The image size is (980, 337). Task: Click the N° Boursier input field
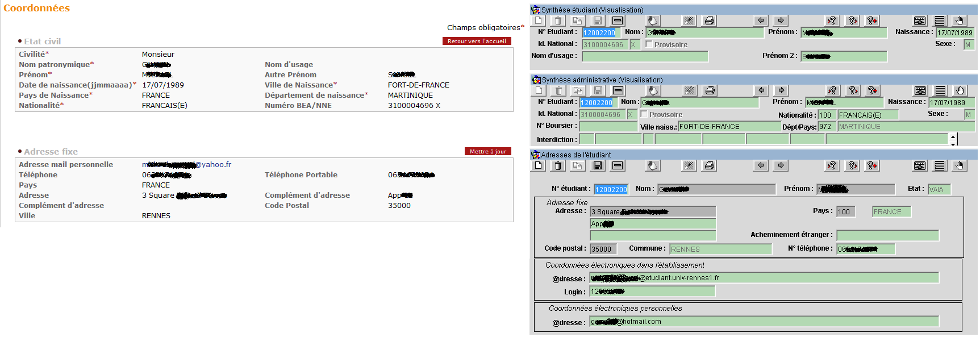tap(608, 126)
